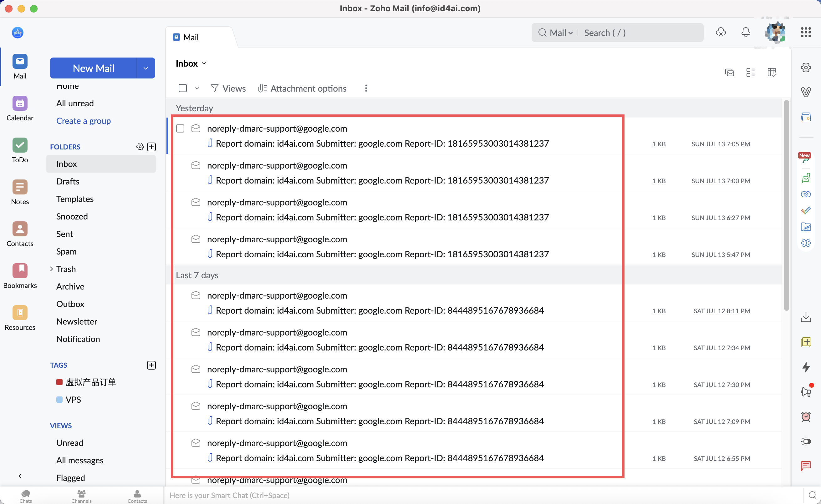Check the first DMARC email's checkbox
Viewport: 821px width, 504px height.
(x=181, y=129)
